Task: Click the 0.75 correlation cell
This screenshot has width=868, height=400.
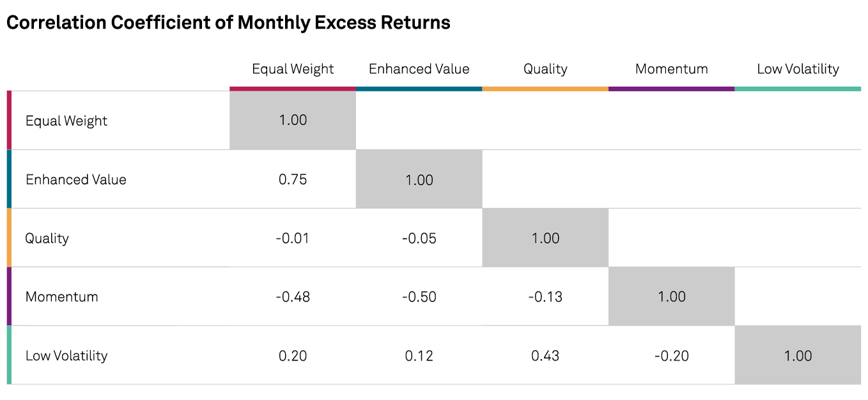Action: pyautogui.click(x=293, y=180)
